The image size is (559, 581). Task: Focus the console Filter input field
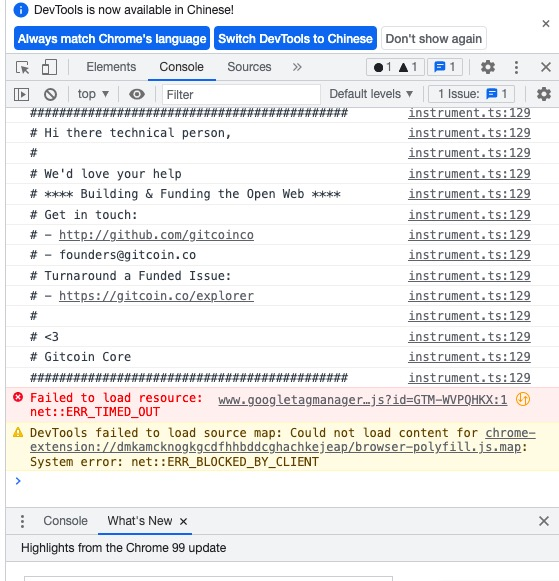pyautogui.click(x=241, y=94)
